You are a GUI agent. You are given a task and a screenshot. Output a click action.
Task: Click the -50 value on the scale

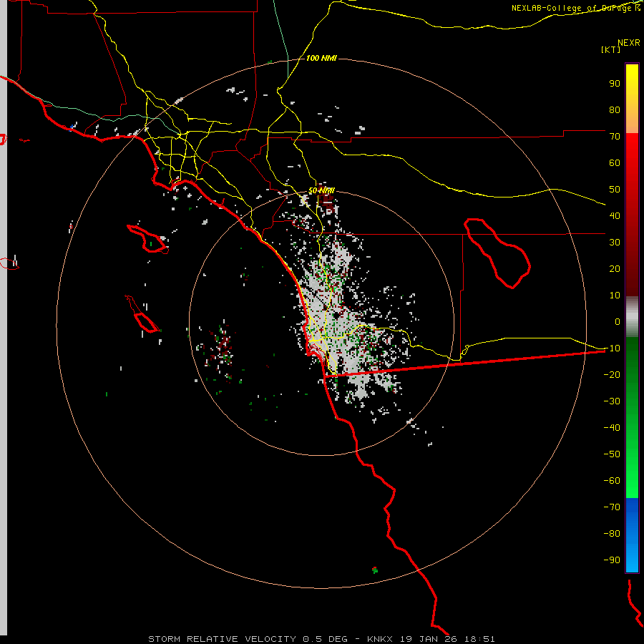coord(612,454)
